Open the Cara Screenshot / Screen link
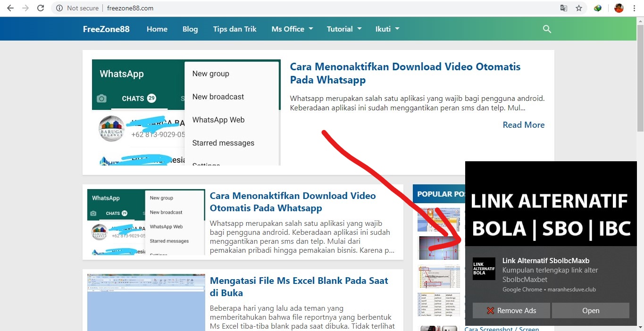644x331 pixels. pyautogui.click(x=502, y=329)
